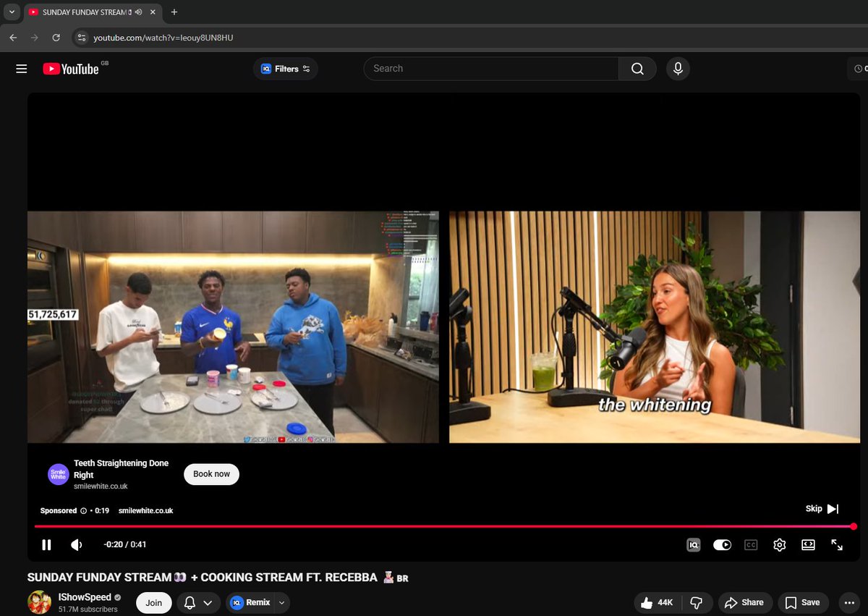The width and height of the screenshot is (868, 616).
Task: Open the YouTube guide hamburger menu
Action: [22, 69]
